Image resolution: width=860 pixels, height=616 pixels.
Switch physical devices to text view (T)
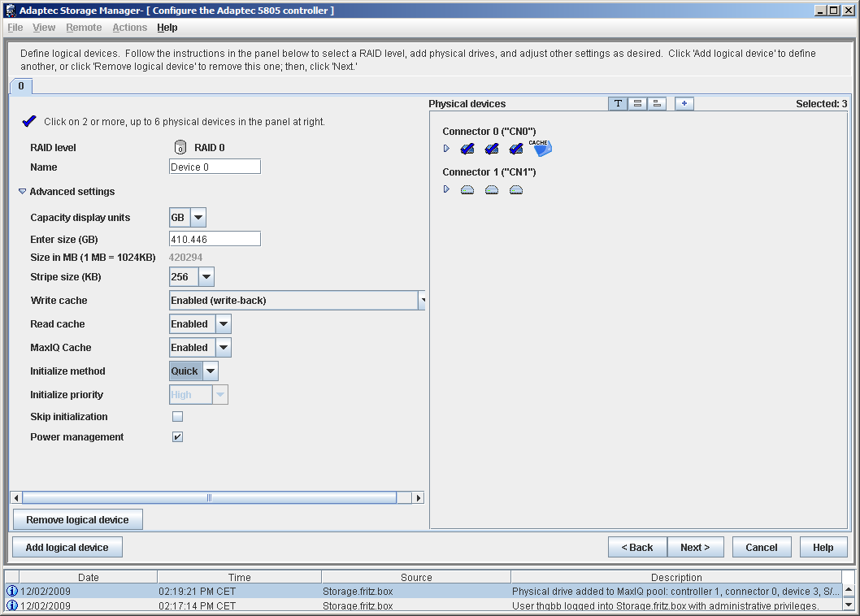618,104
